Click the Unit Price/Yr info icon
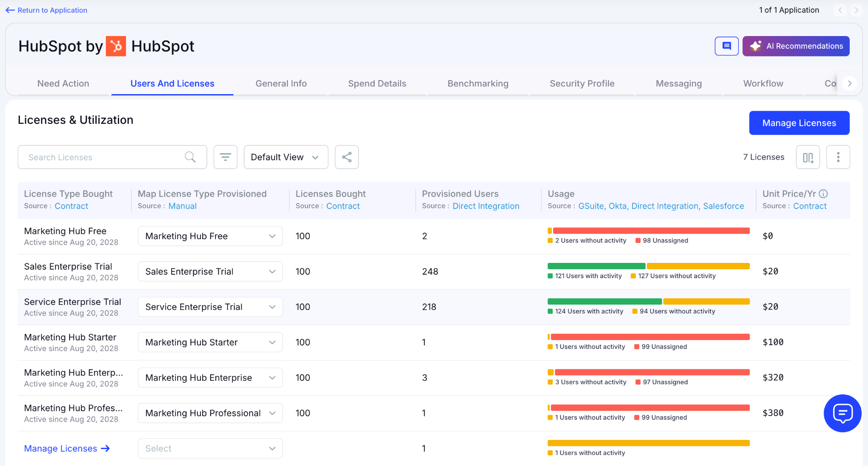 [x=823, y=194]
